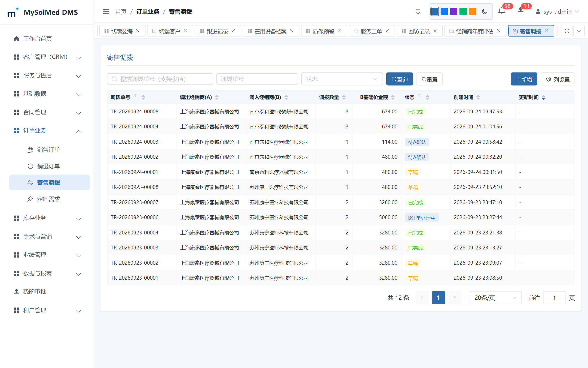Open pending tasks icon with 13 badge

(x=520, y=11)
